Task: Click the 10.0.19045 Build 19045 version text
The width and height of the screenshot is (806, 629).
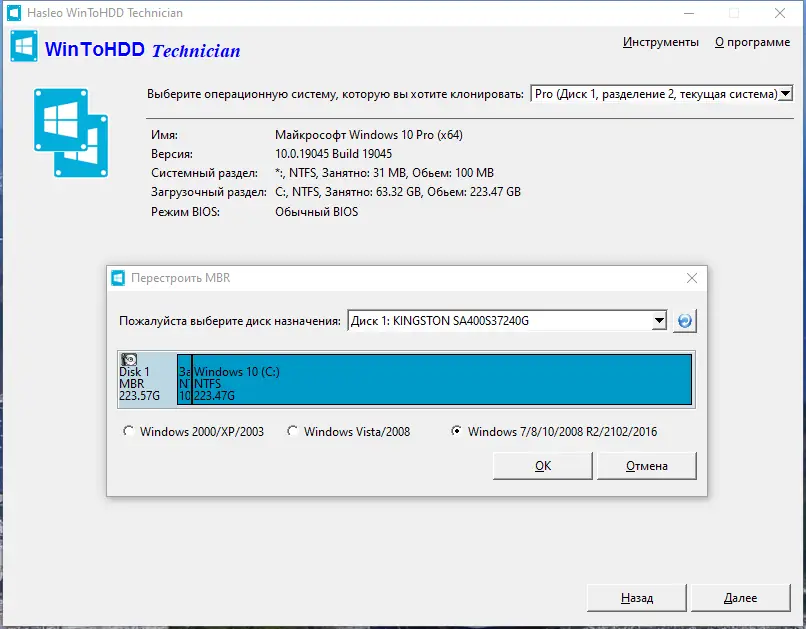Action: [x=334, y=154]
